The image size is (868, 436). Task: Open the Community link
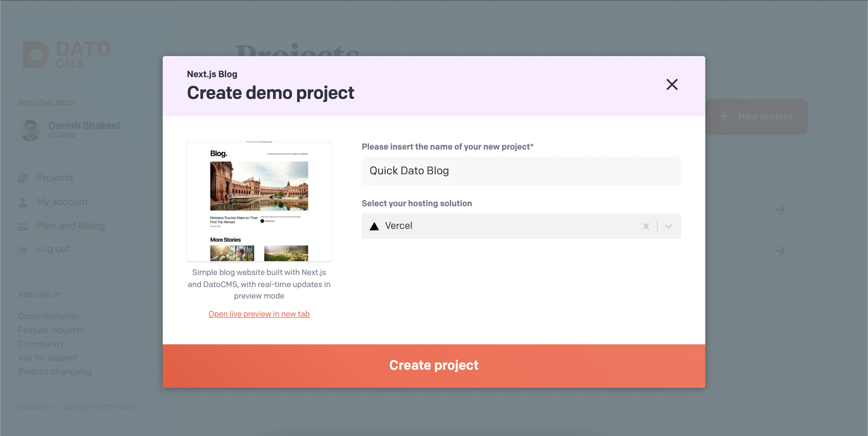pyautogui.click(x=41, y=344)
